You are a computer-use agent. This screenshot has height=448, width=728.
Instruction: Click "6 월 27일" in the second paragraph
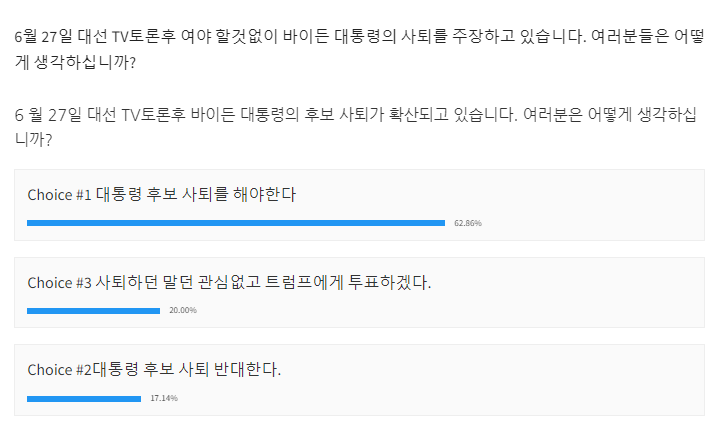(45, 114)
